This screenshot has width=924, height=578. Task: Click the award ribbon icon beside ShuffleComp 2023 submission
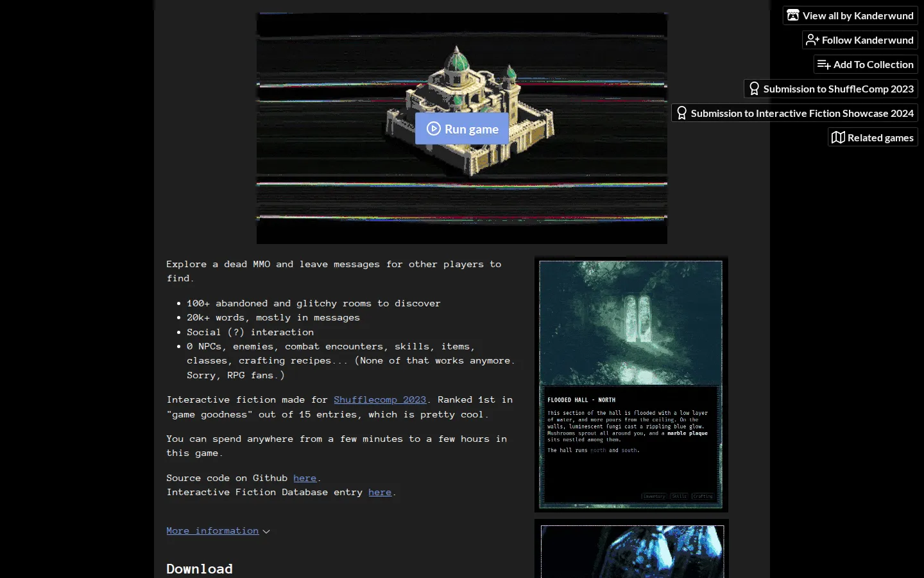point(755,89)
